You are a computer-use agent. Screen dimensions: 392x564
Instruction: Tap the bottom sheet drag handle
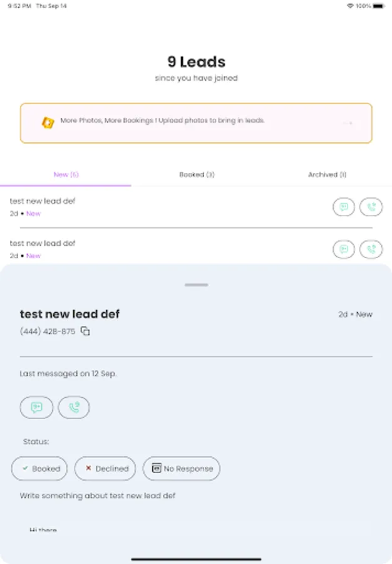(x=196, y=285)
